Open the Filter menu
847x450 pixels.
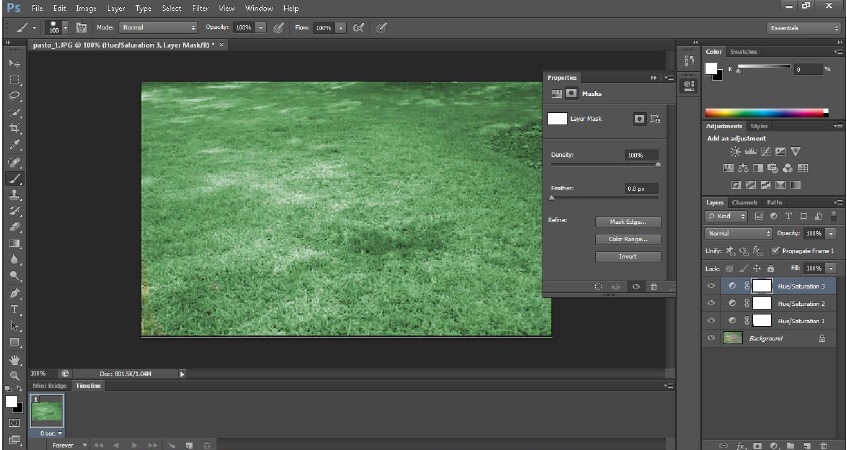tap(199, 8)
